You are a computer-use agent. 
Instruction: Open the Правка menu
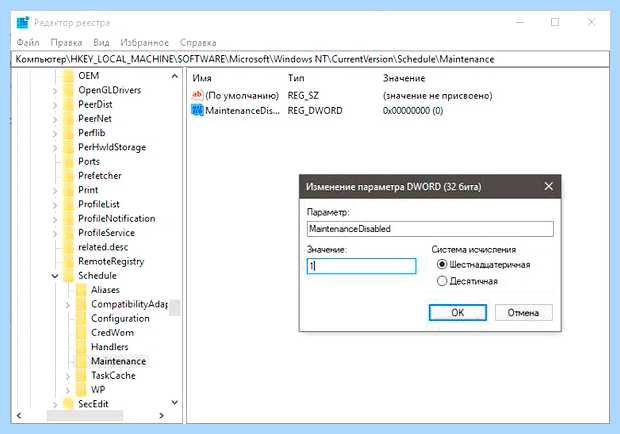66,43
